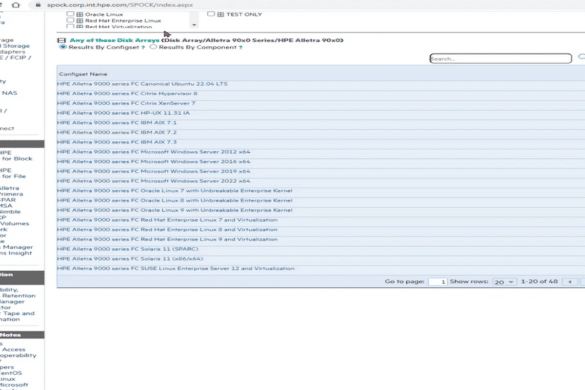This screenshot has height=390, width=585.
Task: Click the browser home icon
Action: (16, 5)
